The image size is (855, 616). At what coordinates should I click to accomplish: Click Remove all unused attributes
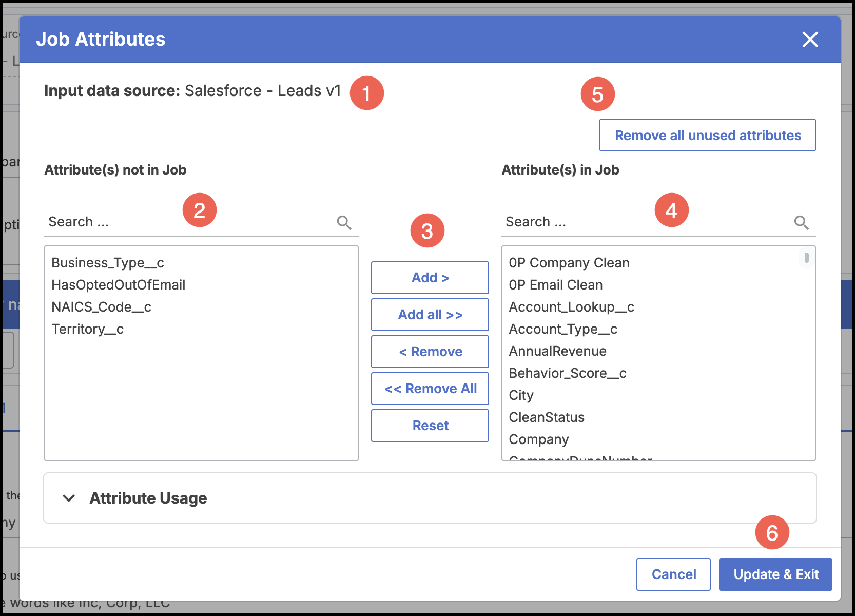tap(708, 135)
